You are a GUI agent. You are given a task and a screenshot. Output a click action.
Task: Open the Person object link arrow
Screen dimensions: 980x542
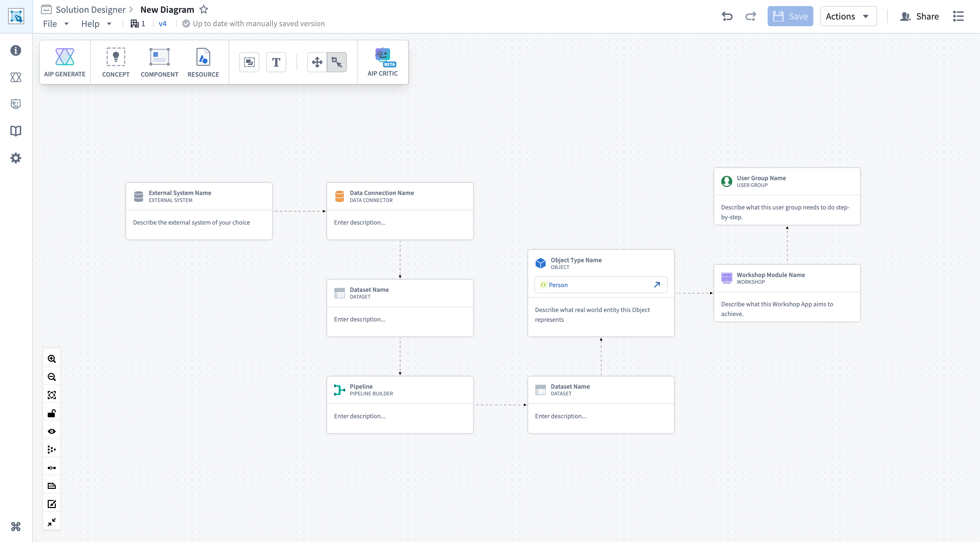pyautogui.click(x=657, y=285)
